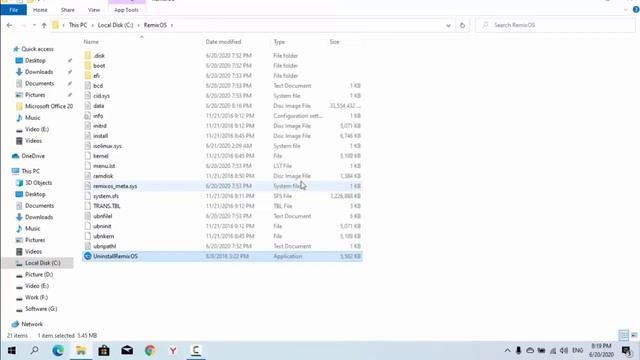Select the cid.sys file
The height and width of the screenshot is (360, 640).
tap(222, 96)
